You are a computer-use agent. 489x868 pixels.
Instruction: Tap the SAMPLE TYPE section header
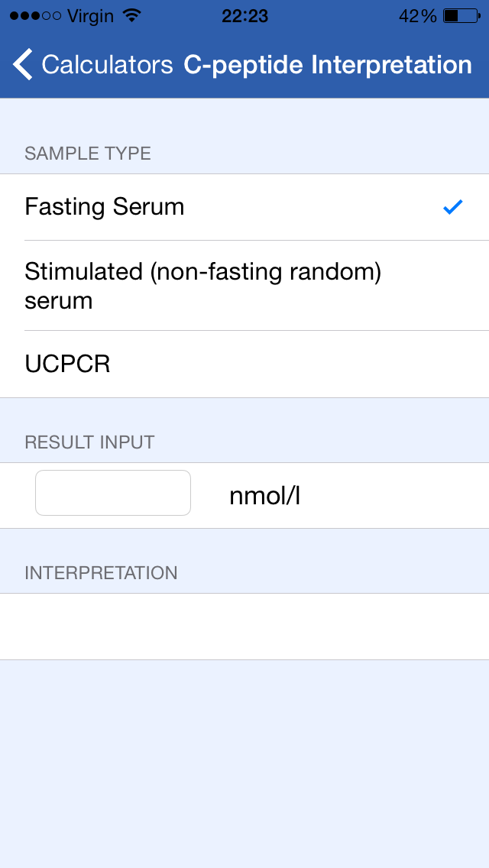coord(88,154)
